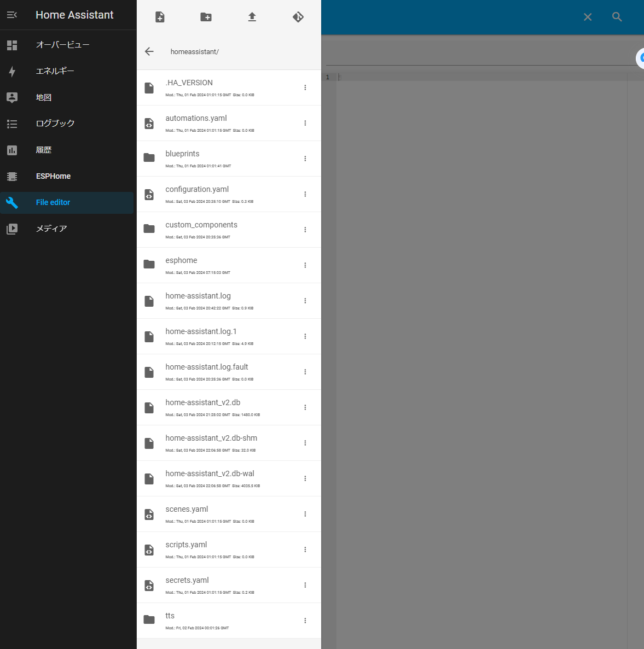Open the blueprints folder
Screen dimensions: 644x649
[x=229, y=159]
